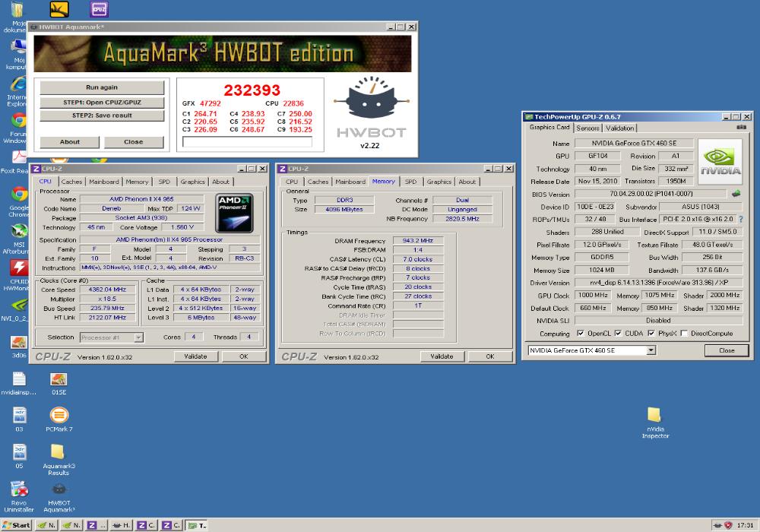Click the GPU-Z screenshot camera icon
This screenshot has width=760, height=532.
pos(741,127)
